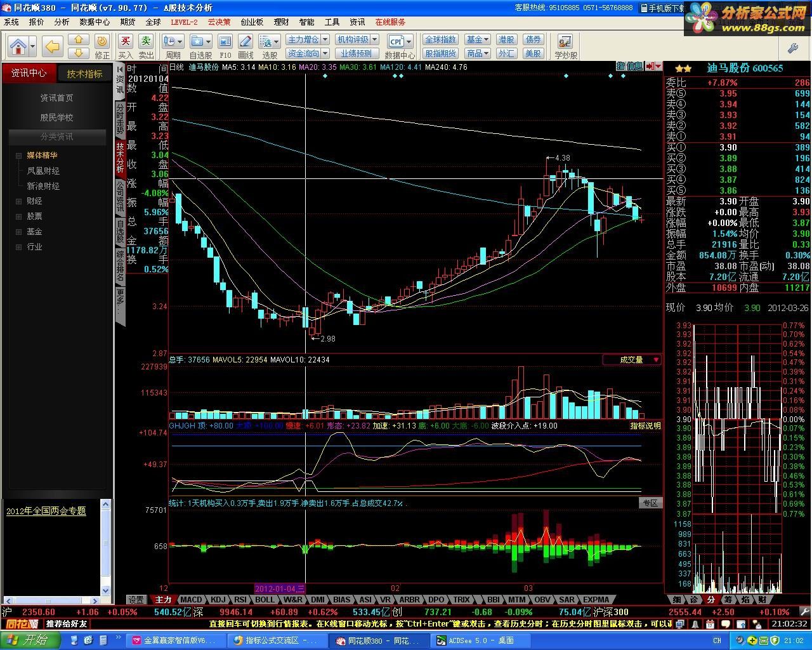Switch to the BOLL indicator tab
The width and height of the screenshot is (812, 650).
[x=265, y=599]
